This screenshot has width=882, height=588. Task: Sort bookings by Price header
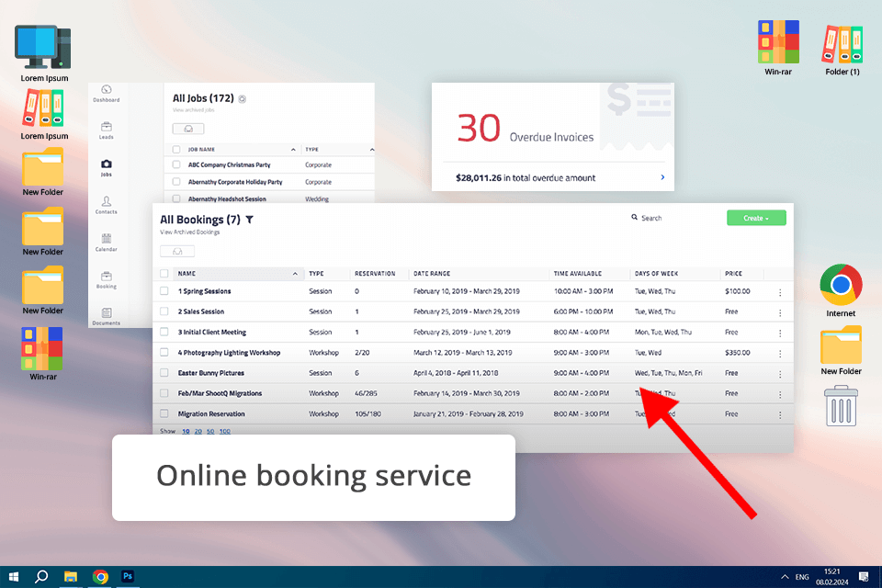pos(733,274)
